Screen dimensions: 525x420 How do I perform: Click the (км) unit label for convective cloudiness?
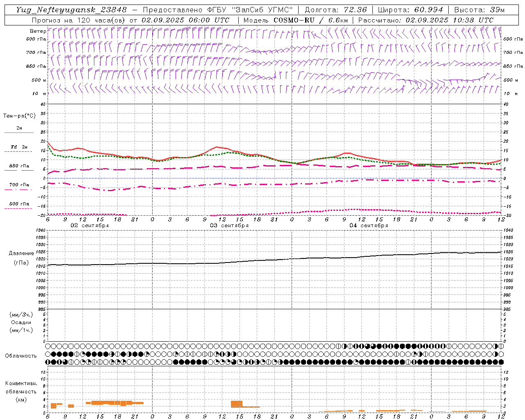point(21,399)
